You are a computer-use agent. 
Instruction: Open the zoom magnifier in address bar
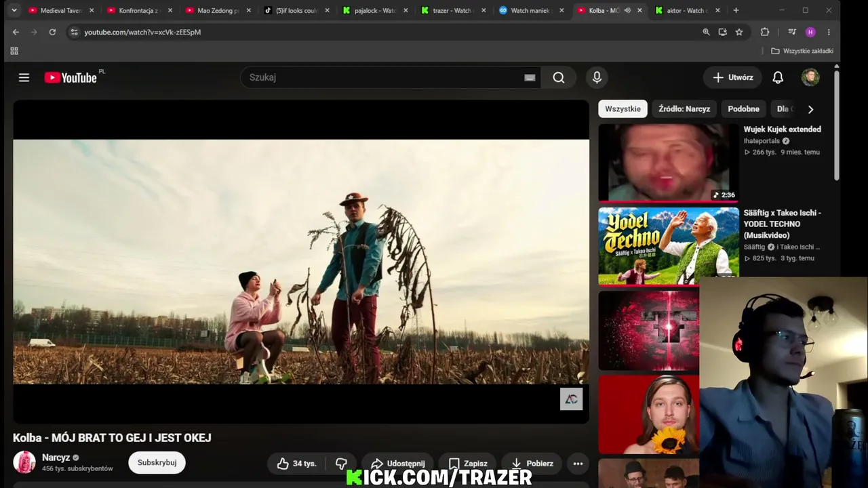pyautogui.click(x=706, y=32)
